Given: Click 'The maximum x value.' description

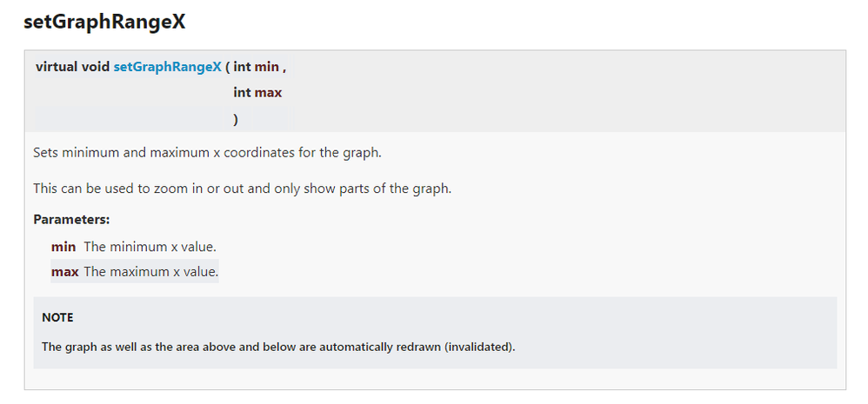Looking at the screenshot, I should pyautogui.click(x=151, y=271).
